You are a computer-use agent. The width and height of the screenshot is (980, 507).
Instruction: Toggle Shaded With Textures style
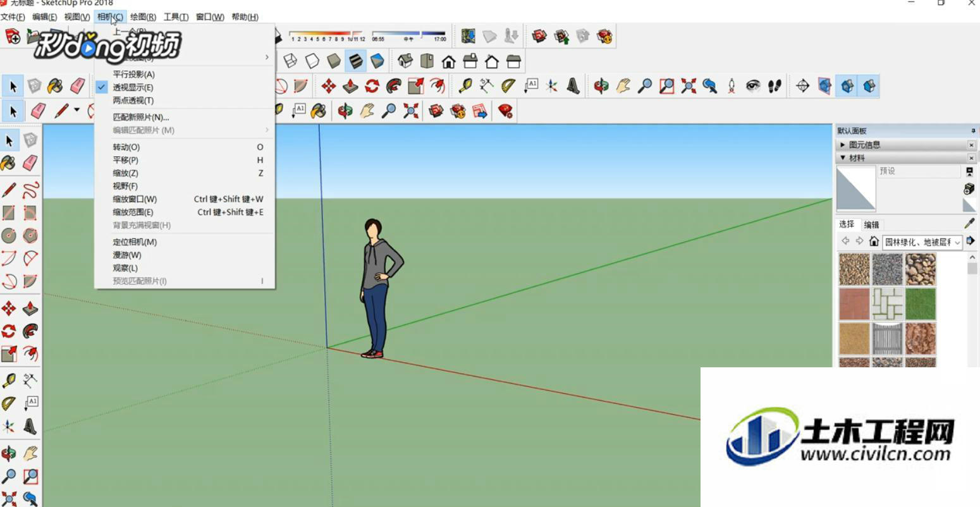(356, 61)
